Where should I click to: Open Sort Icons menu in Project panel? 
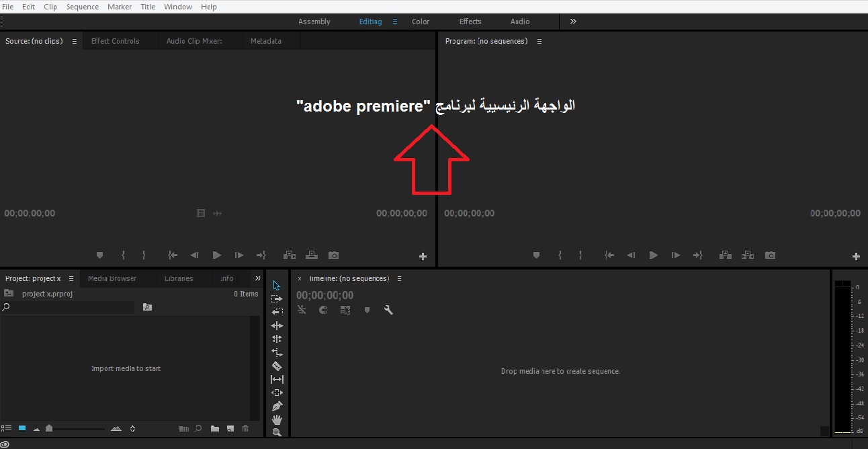point(132,428)
